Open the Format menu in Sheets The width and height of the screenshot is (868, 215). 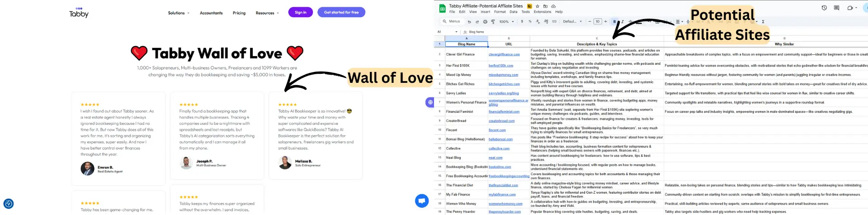coord(500,12)
